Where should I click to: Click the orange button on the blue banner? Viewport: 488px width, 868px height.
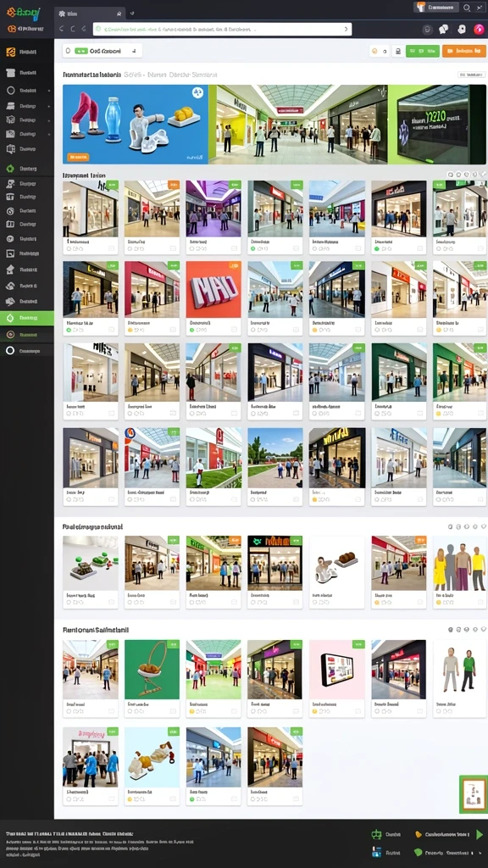78,157
